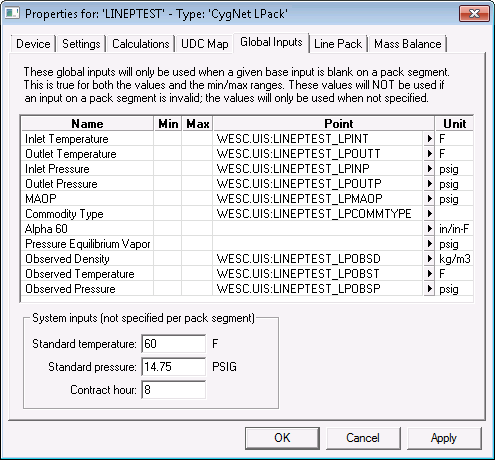This screenshot has height=460, width=495.
Task: Click the OK button
Action: pyautogui.click(x=282, y=438)
